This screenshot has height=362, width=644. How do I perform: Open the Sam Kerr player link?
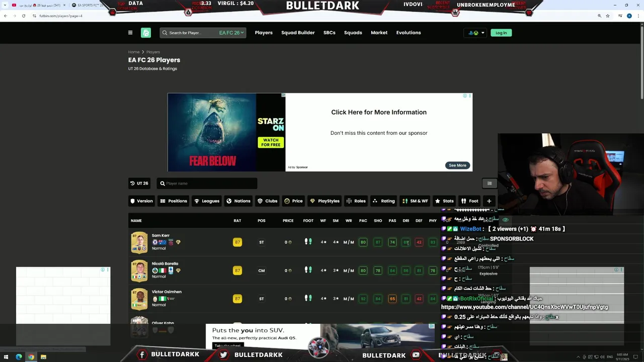160,235
